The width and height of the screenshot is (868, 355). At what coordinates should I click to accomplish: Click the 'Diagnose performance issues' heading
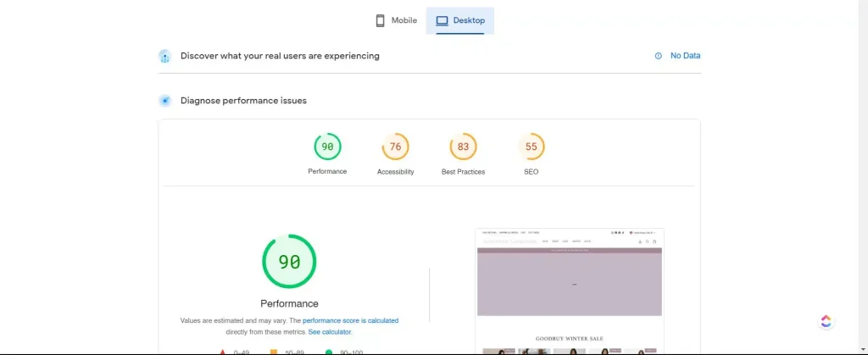click(x=243, y=101)
